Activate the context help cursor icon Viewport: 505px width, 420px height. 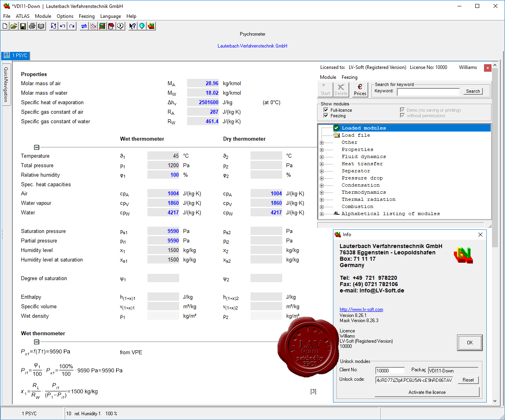coord(133,26)
